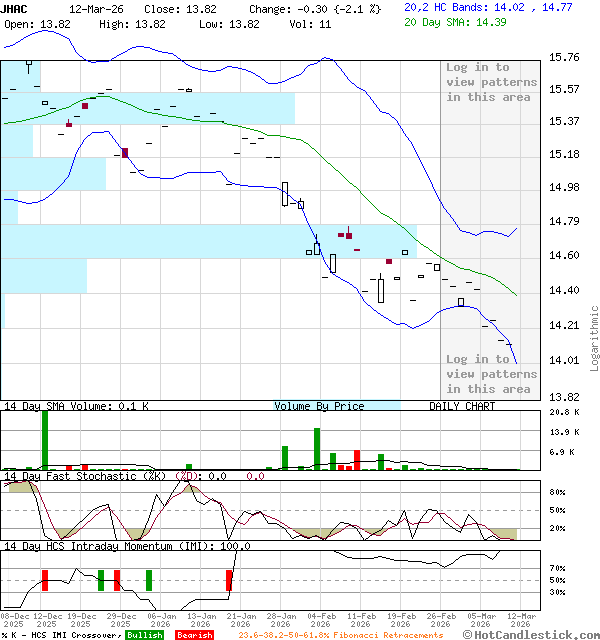The width and height of the screenshot is (600, 640).
Task: Click the lower 'Log in to view patterns' notice
Action: 478,374
